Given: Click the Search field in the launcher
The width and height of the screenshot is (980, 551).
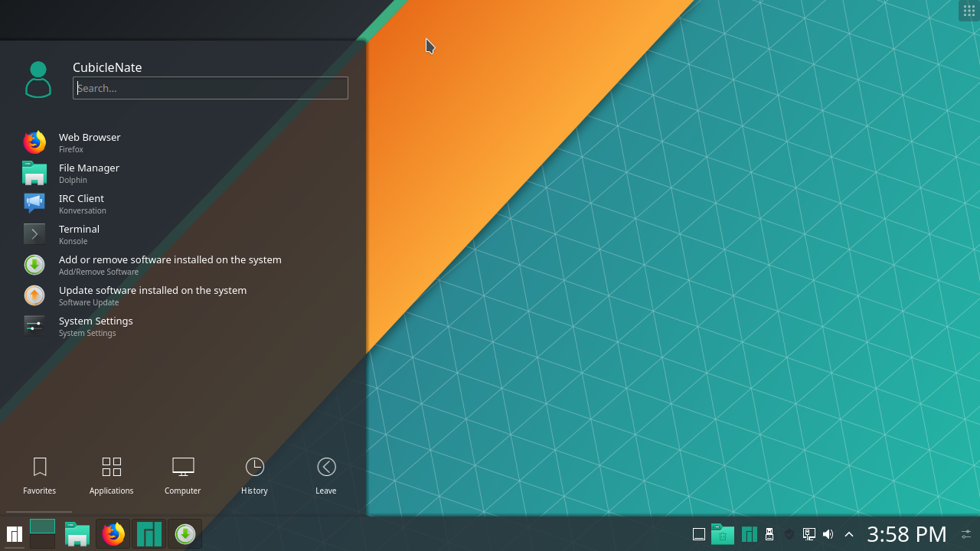Looking at the screenshot, I should coord(210,88).
